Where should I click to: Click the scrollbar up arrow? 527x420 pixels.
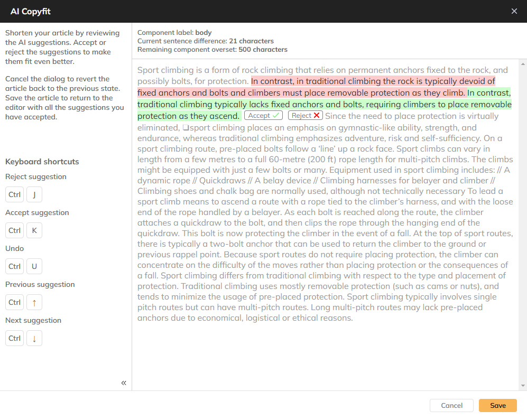[523, 64]
